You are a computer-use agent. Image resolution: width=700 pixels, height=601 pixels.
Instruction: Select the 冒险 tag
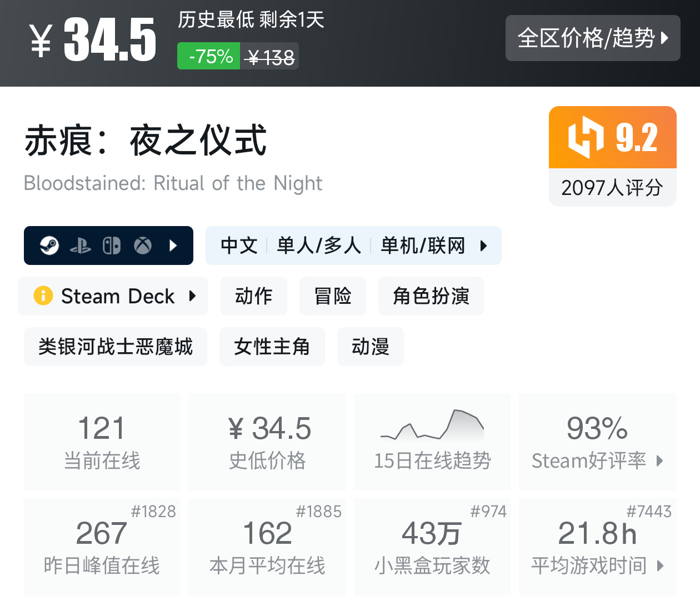tap(333, 296)
